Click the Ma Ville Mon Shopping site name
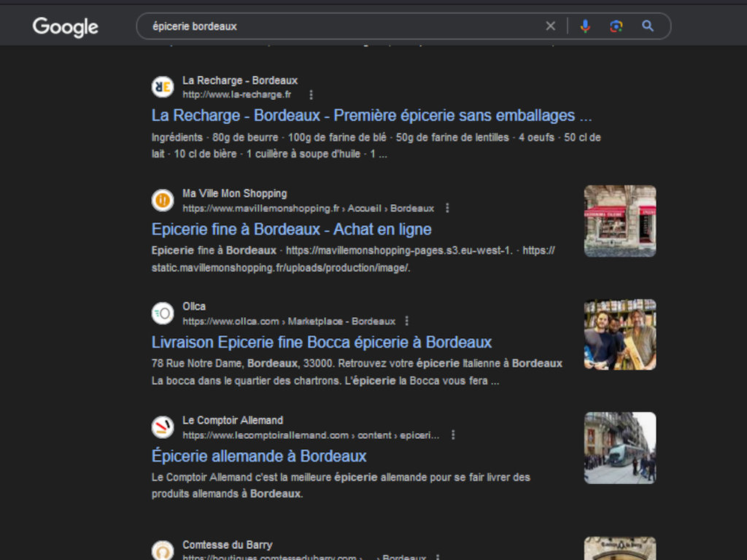 tap(235, 193)
